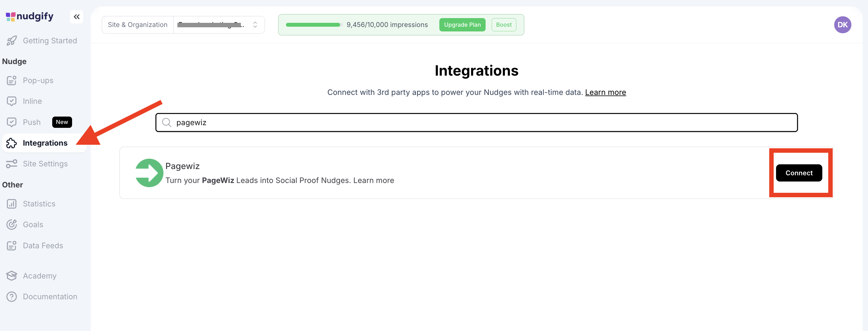Click the Boost button
Screen dimensions: 868x331
pos(503,25)
